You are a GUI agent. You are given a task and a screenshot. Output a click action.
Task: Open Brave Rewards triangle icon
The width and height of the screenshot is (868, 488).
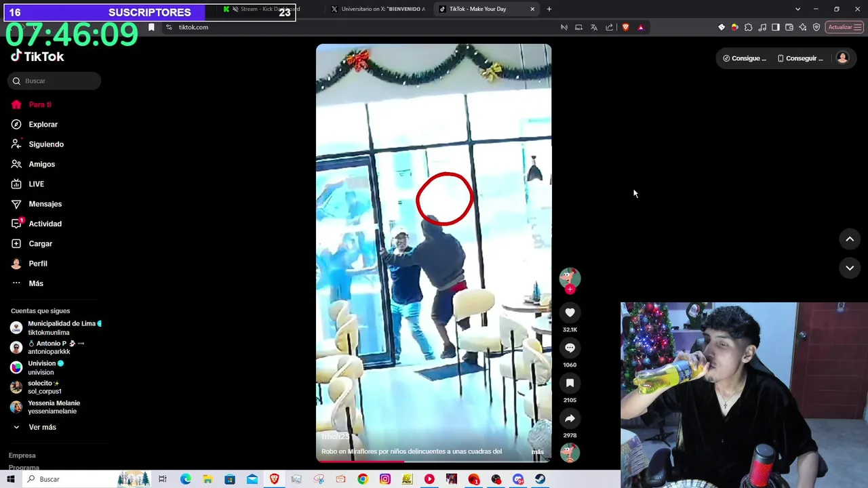(x=641, y=27)
